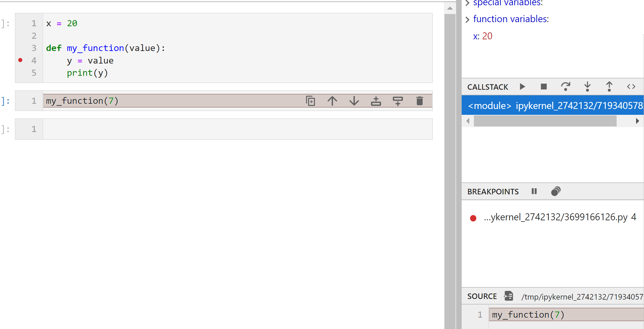Click my_function(7) in the Source viewer
Image resolution: width=644 pixels, height=329 pixels.
coord(528,315)
